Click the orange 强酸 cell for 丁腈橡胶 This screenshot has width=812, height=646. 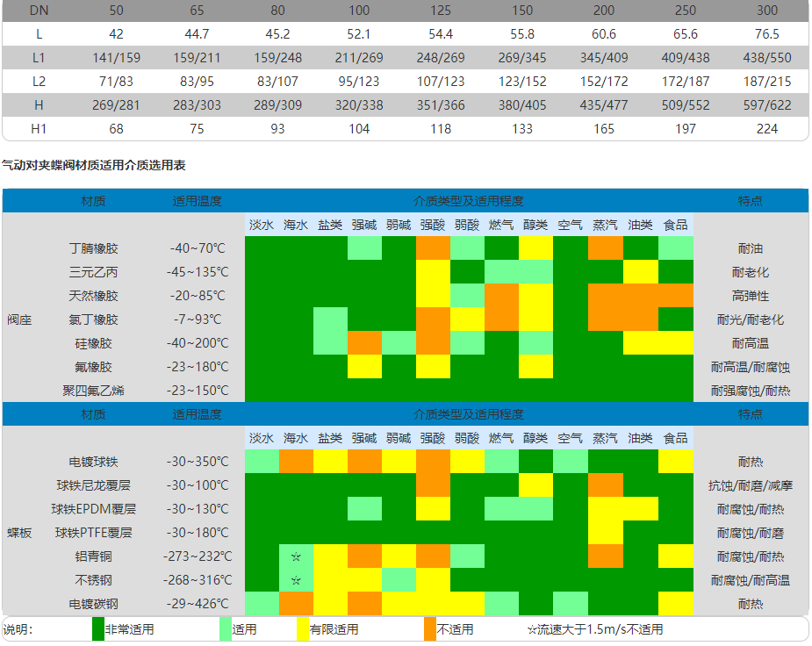433,248
